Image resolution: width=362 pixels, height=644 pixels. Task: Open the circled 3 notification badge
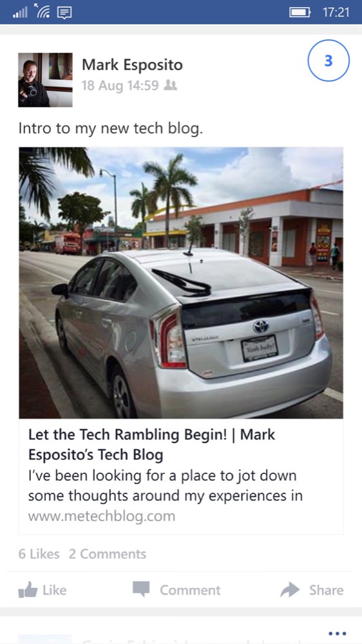(x=329, y=61)
